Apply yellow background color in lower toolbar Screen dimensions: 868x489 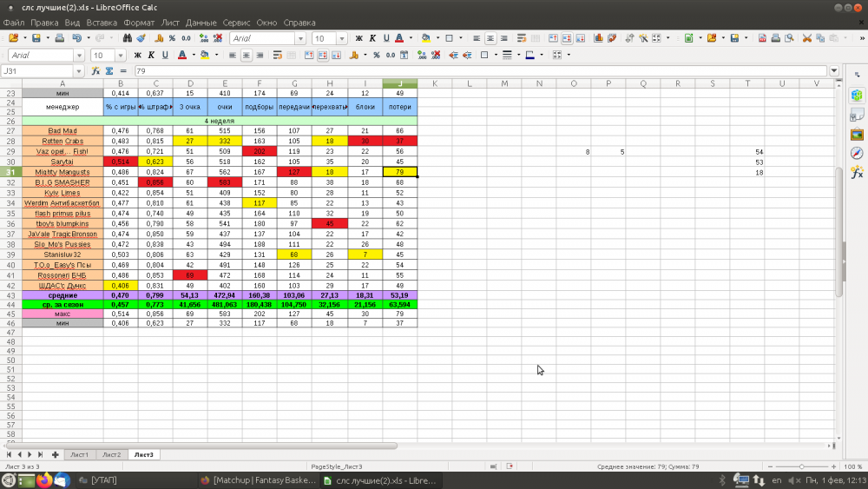pos(205,55)
